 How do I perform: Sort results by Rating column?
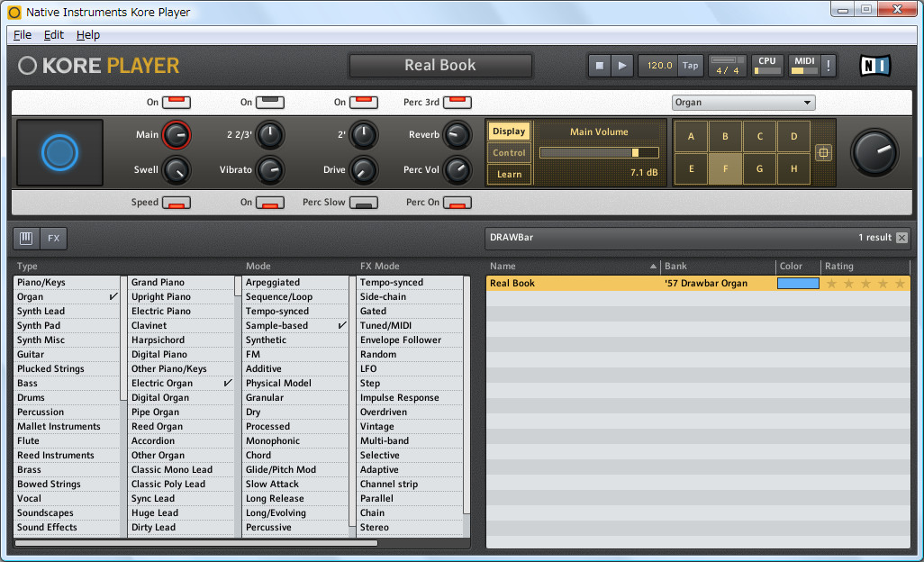[865, 267]
